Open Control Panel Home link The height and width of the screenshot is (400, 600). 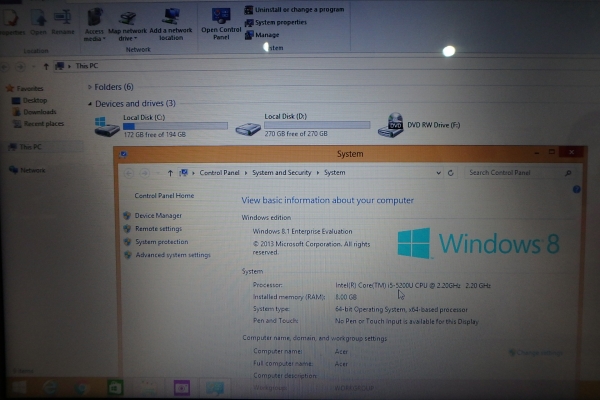pos(164,196)
